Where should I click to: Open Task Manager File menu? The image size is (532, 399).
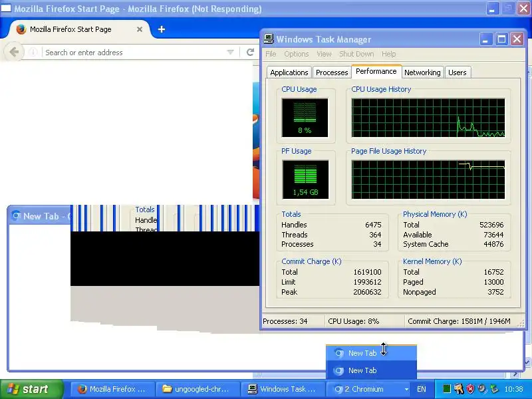tap(271, 54)
